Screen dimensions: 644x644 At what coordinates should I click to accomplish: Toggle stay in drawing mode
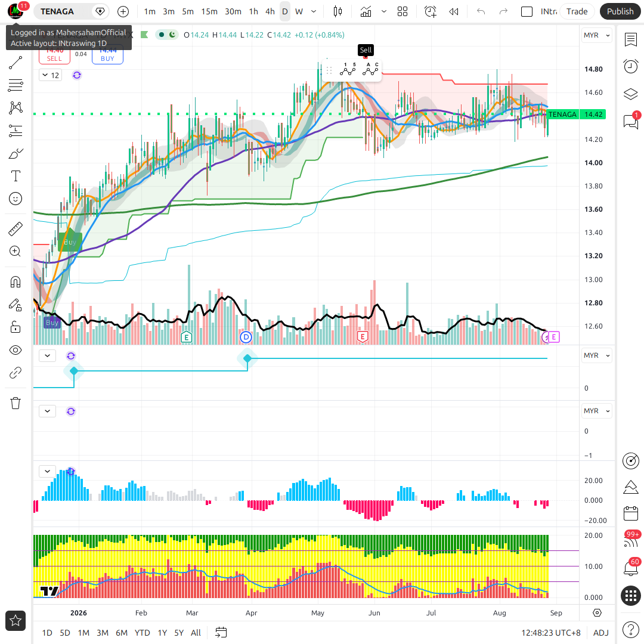point(16,305)
